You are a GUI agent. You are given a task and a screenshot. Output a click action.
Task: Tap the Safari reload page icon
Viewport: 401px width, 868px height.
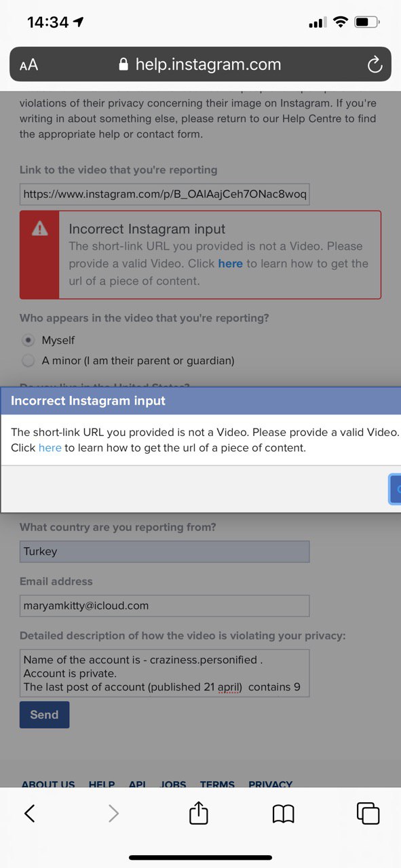click(x=375, y=64)
